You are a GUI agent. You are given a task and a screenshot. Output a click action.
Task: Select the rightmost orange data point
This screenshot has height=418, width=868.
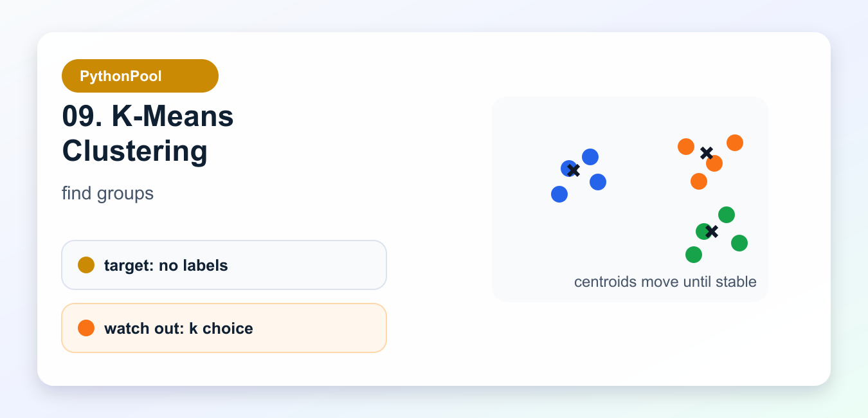click(735, 143)
